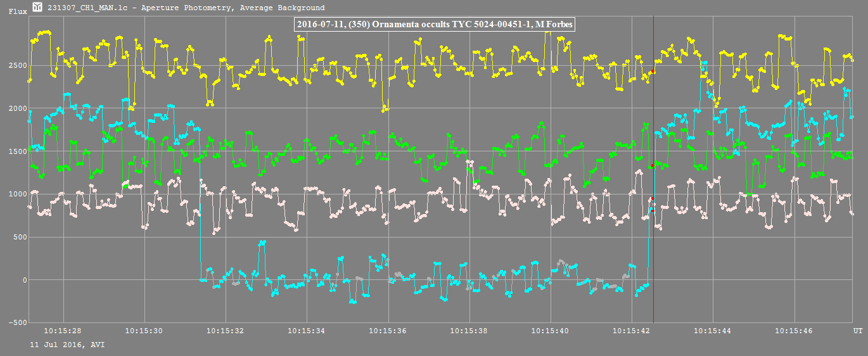This screenshot has width=868, height=356.
Task: Click the UT time axis unit label
Action: [x=857, y=331]
